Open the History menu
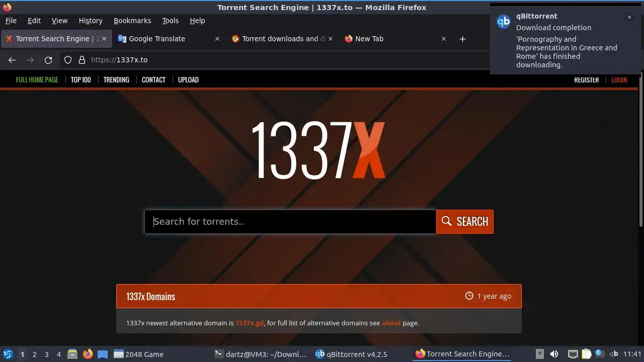Screen dimensions: 644x362 tap(91, 21)
